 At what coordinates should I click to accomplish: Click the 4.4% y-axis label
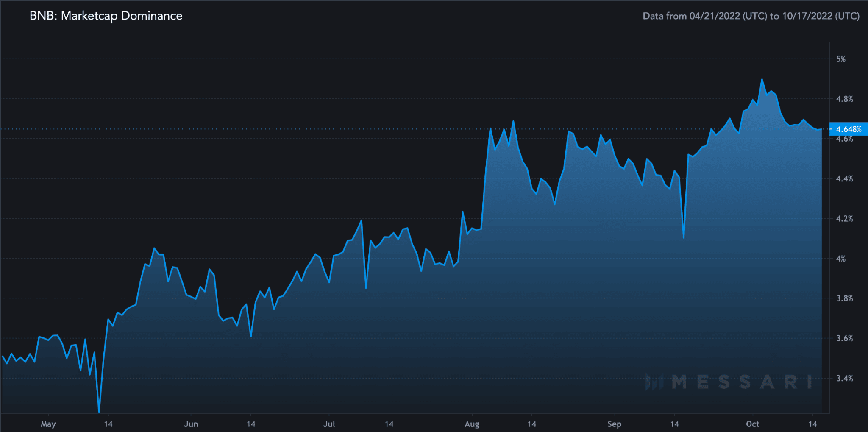pyautogui.click(x=844, y=178)
